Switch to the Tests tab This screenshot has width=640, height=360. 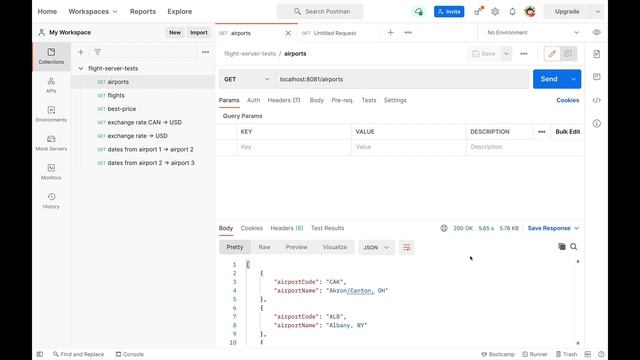[369, 100]
